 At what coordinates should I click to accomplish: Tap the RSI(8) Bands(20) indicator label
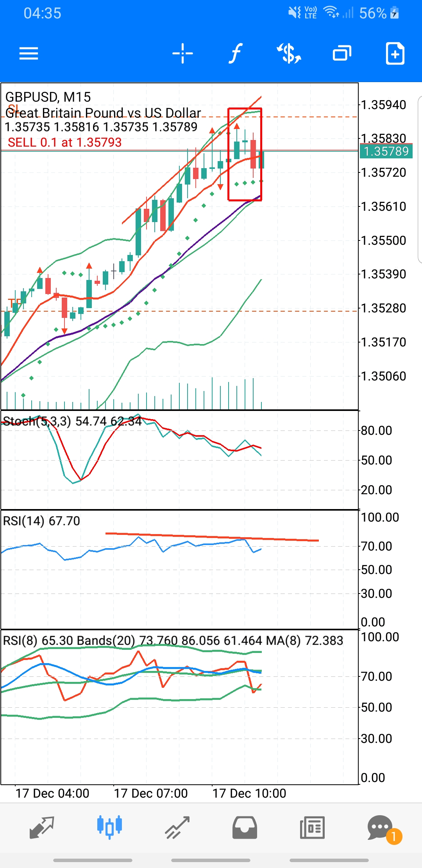[x=173, y=640]
